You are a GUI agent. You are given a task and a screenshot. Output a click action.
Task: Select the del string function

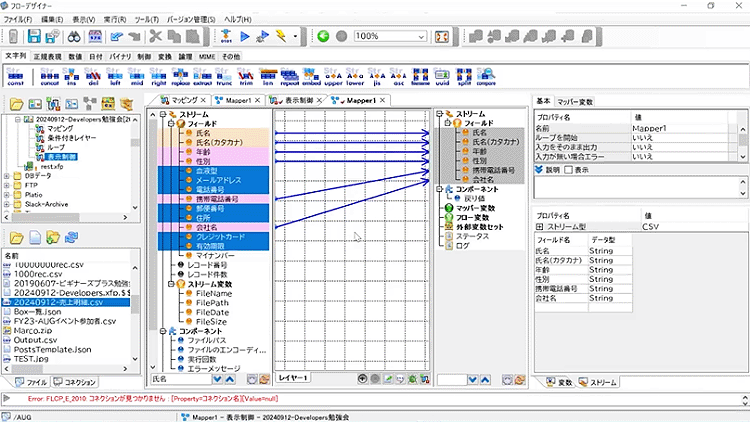coord(93,77)
